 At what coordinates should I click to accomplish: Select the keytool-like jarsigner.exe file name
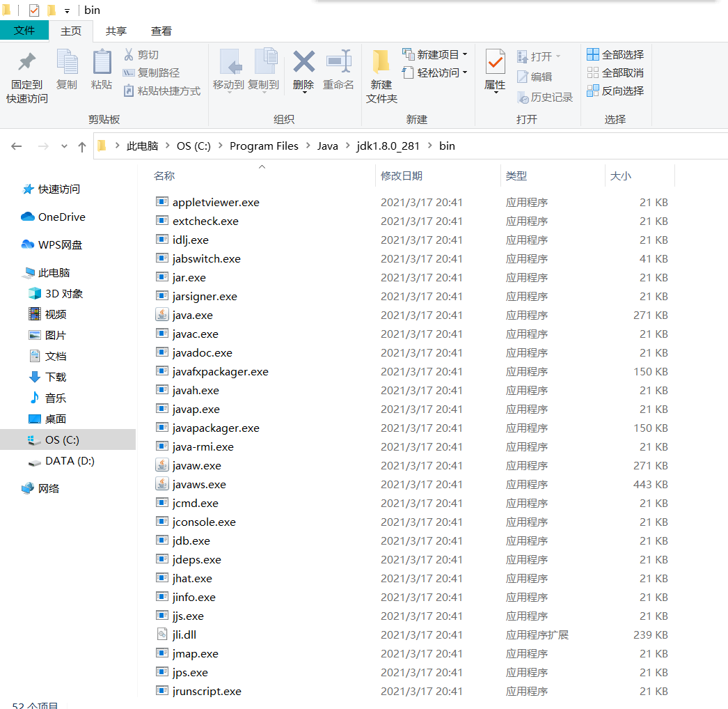(205, 297)
